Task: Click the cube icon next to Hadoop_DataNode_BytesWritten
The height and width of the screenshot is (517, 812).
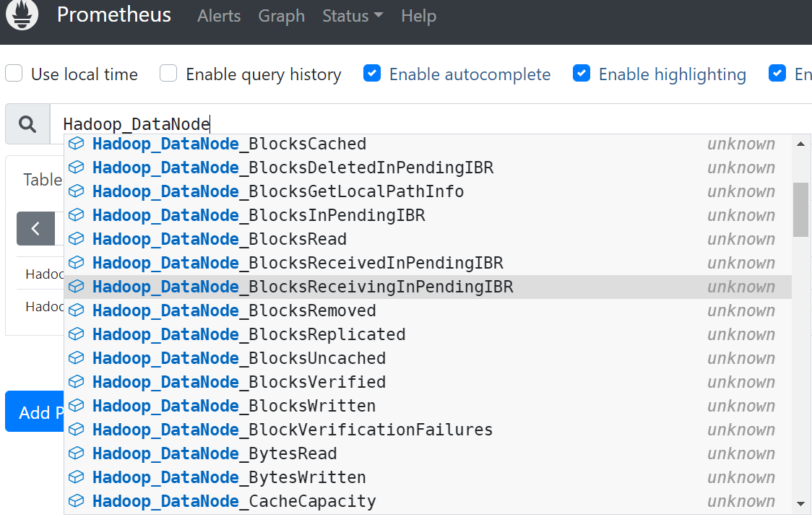Action: [76, 477]
